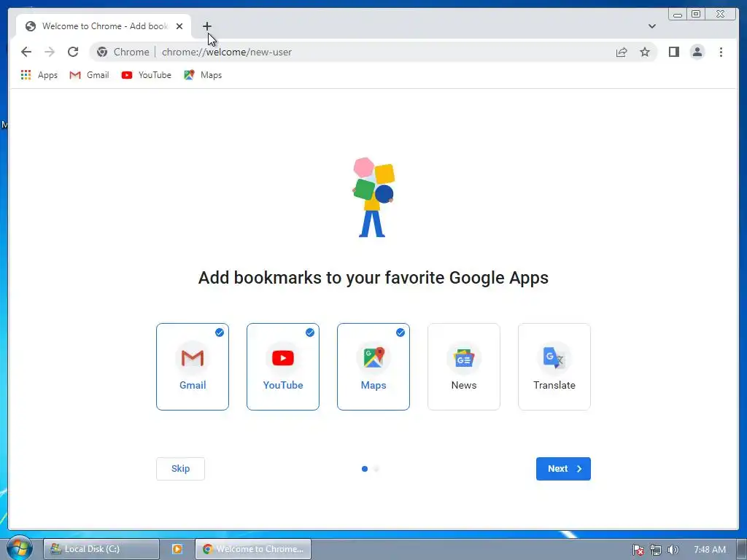Deselect the Maps app card
This screenshot has height=560, width=747.
click(x=373, y=367)
